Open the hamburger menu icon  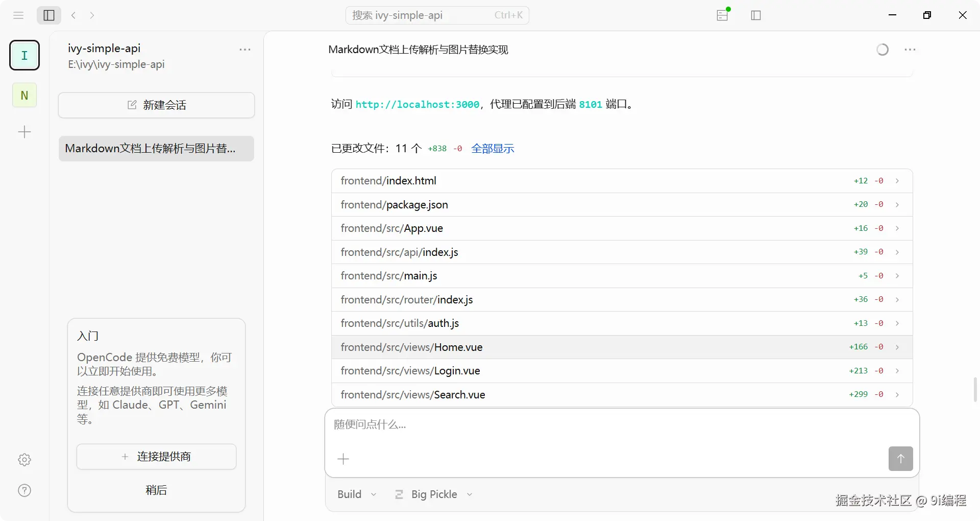pos(18,15)
